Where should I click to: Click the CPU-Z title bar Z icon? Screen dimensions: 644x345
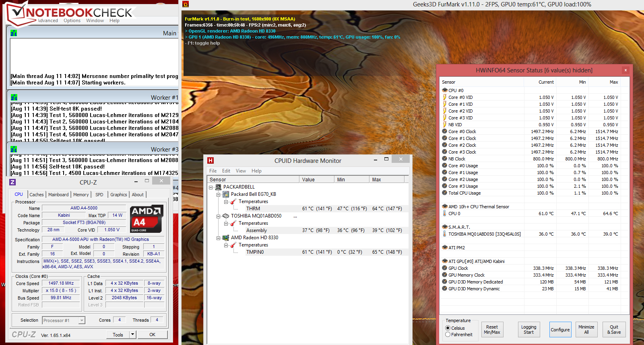click(x=12, y=182)
